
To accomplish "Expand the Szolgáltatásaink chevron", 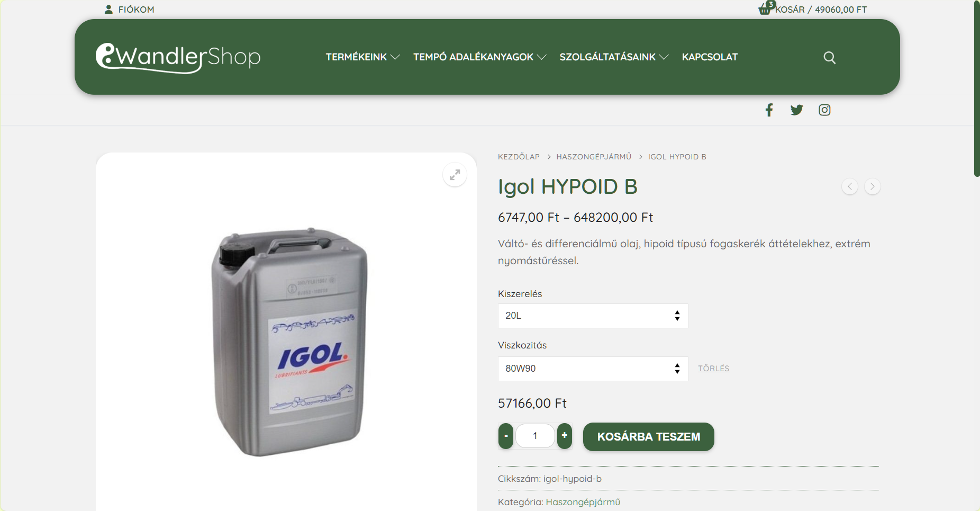I will pyautogui.click(x=664, y=57).
